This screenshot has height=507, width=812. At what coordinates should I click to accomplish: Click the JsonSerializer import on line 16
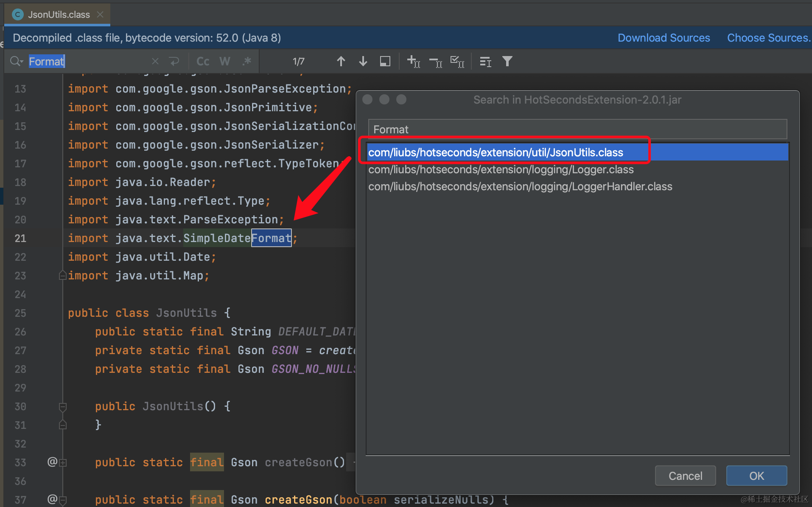196,145
